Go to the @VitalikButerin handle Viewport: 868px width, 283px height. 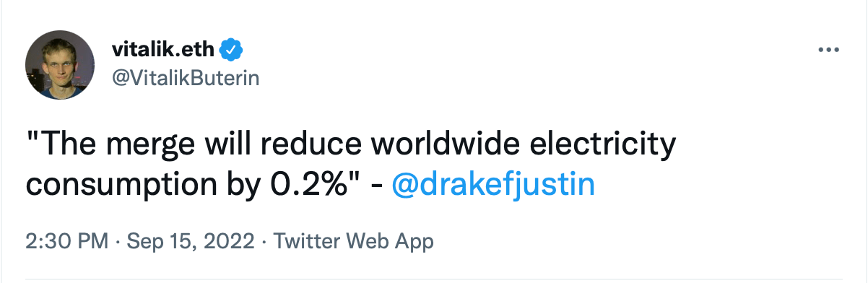coord(186,78)
